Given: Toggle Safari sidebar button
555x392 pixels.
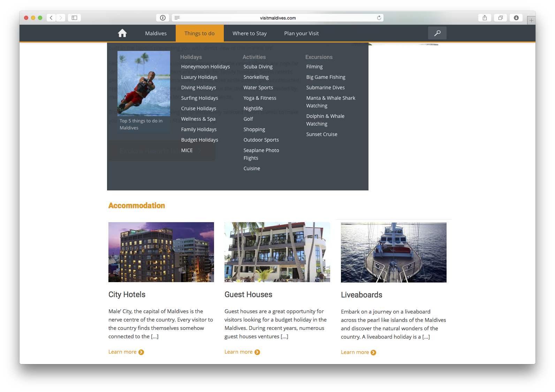Looking at the screenshot, I should click(74, 18).
